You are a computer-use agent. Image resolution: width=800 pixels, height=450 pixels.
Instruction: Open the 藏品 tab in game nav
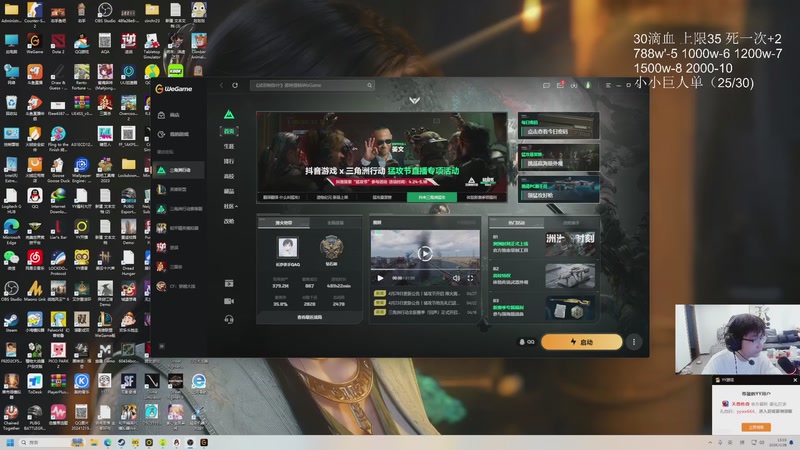coord(229,191)
